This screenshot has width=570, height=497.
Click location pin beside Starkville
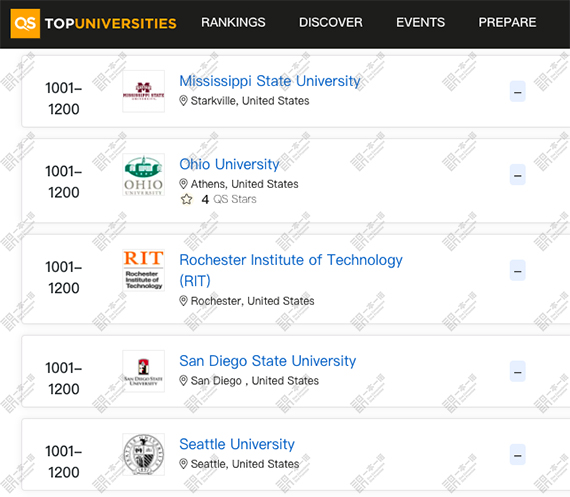(184, 101)
